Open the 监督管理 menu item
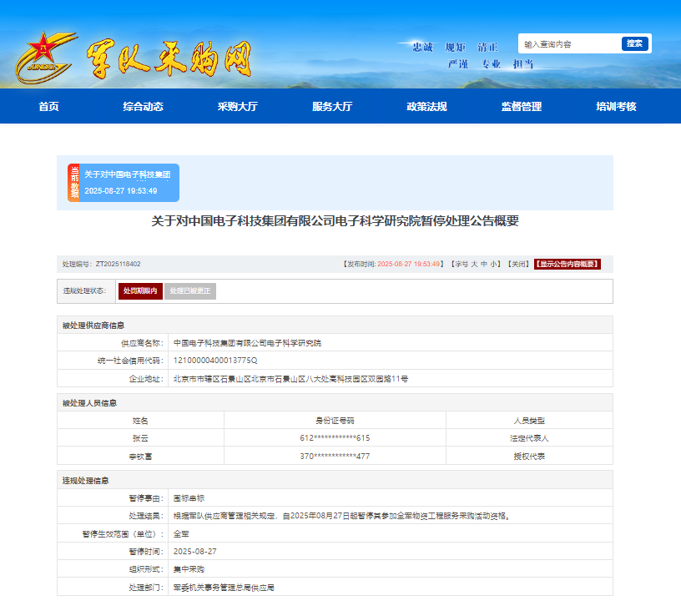 pyautogui.click(x=522, y=107)
